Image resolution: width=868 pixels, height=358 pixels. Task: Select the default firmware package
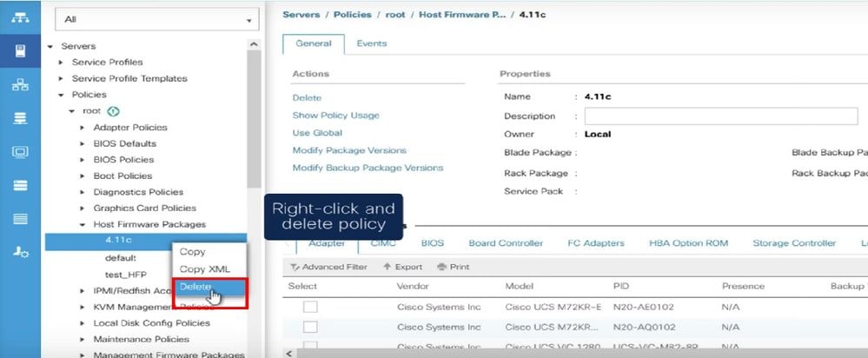[x=120, y=258]
